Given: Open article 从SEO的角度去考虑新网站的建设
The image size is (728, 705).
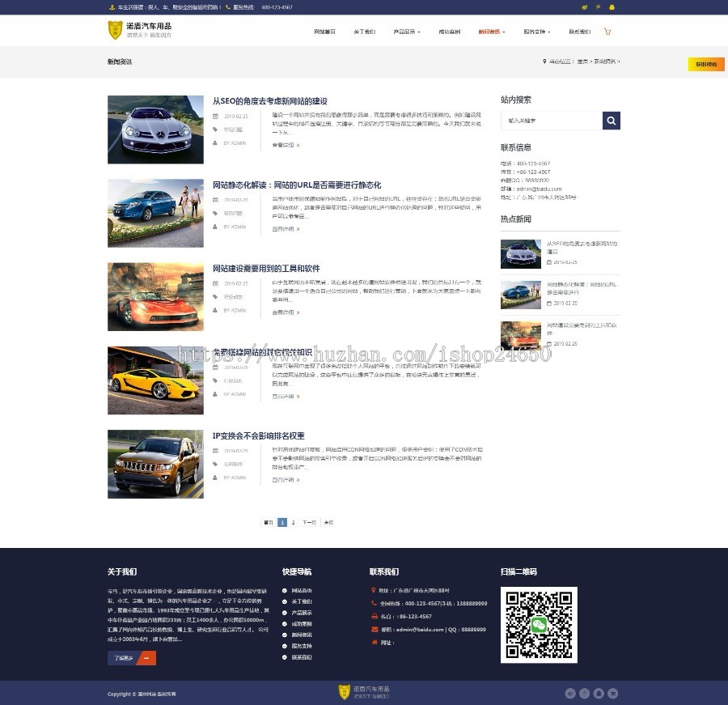Looking at the screenshot, I should [x=270, y=101].
